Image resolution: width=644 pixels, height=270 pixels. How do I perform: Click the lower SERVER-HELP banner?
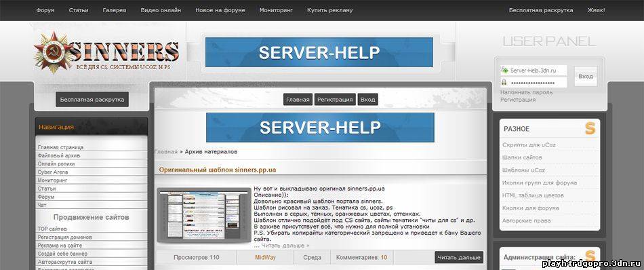coord(320,128)
